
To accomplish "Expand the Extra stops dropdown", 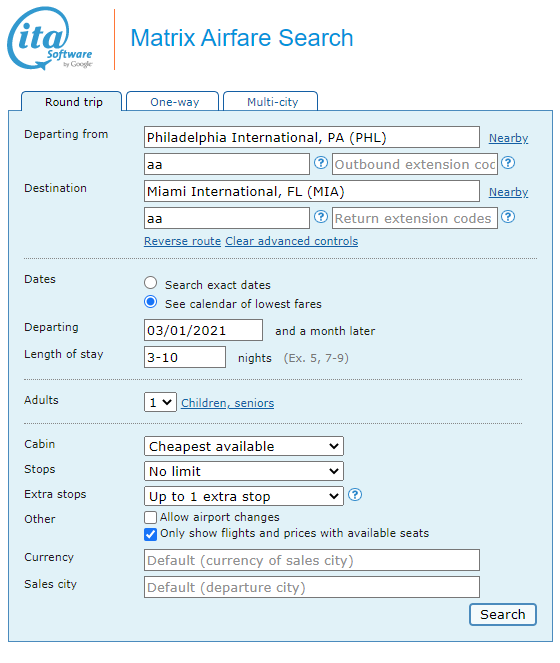I will tap(244, 496).
